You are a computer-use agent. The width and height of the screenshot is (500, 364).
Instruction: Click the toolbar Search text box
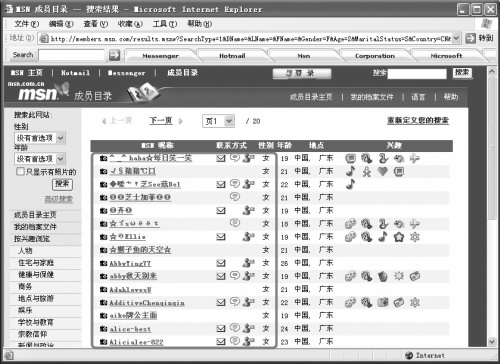(71, 55)
